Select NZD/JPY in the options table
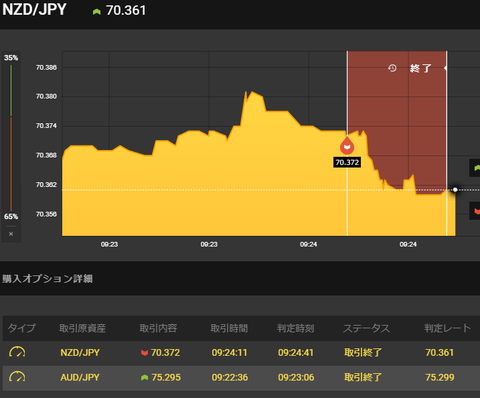Image resolution: width=480 pixels, height=398 pixels. [80, 352]
